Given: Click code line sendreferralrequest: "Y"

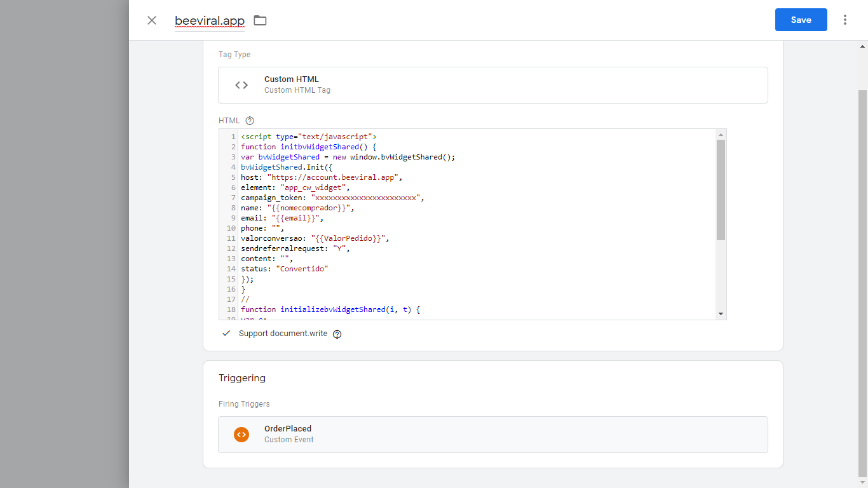Looking at the screenshot, I should point(295,248).
